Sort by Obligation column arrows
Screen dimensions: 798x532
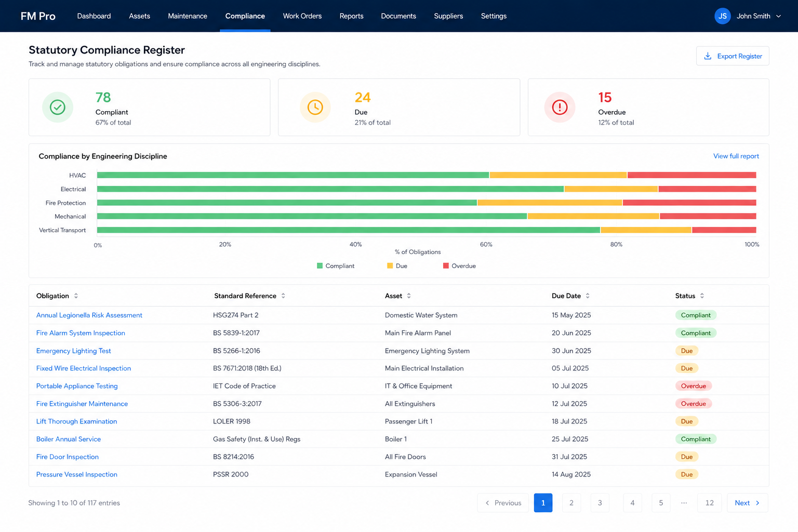(x=76, y=296)
